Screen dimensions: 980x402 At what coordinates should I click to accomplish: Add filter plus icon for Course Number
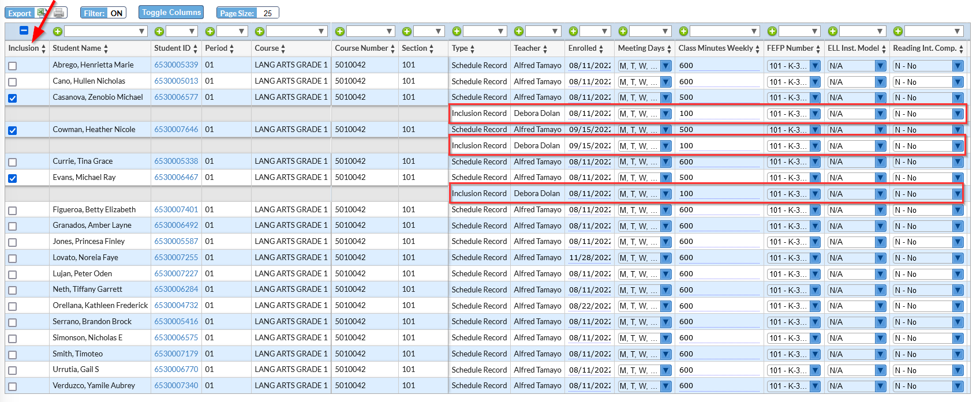[340, 31]
